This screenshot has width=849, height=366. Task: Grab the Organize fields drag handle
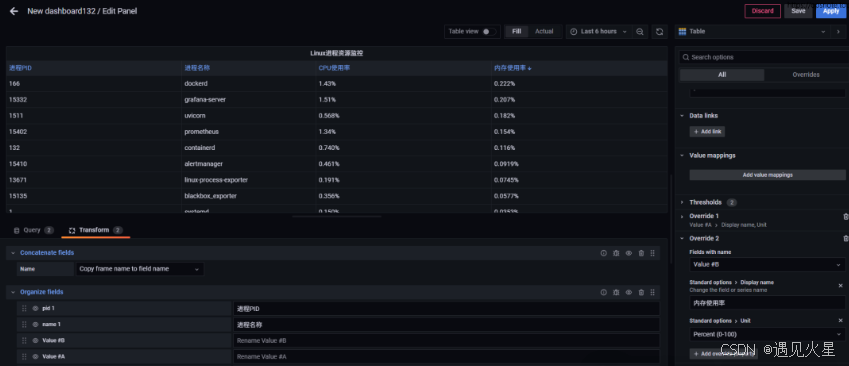(652, 292)
